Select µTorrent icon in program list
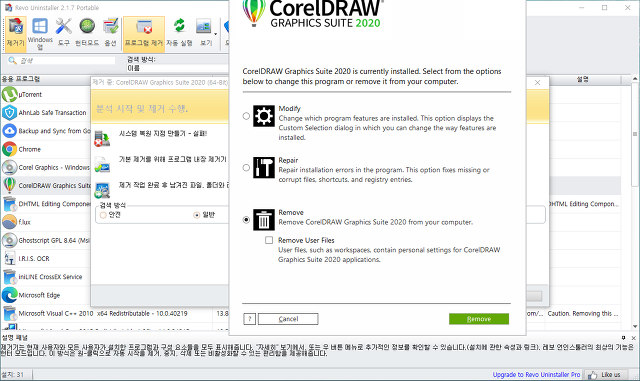The height and width of the screenshot is (381, 640). click(9, 94)
